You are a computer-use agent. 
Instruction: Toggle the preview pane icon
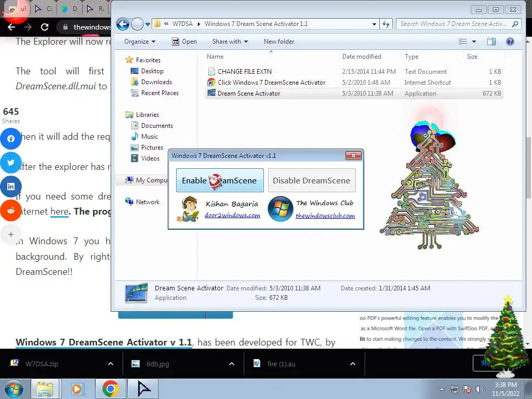(491, 42)
